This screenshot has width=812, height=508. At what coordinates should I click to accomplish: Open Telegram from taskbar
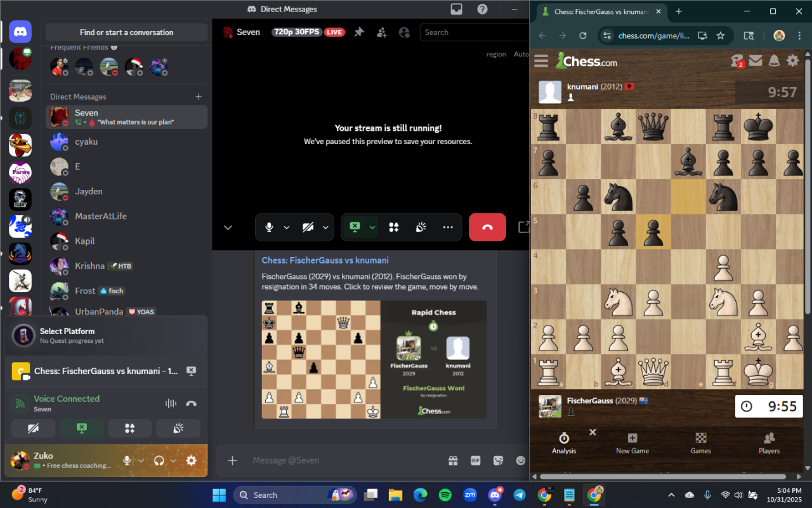[519, 495]
